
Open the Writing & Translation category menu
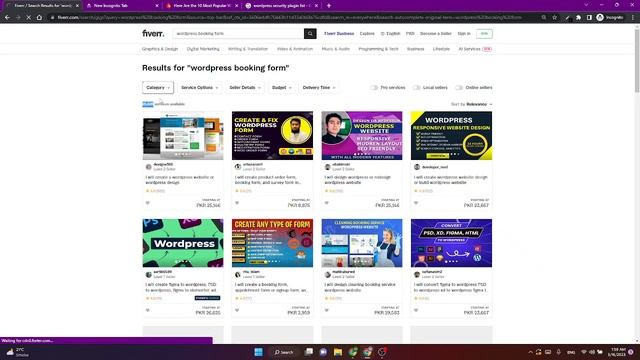(248, 49)
